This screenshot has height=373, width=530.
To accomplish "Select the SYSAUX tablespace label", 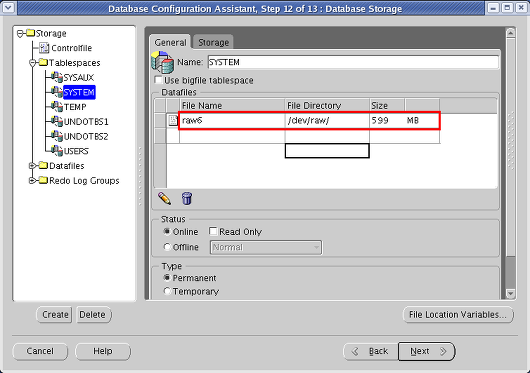I will (x=79, y=78).
